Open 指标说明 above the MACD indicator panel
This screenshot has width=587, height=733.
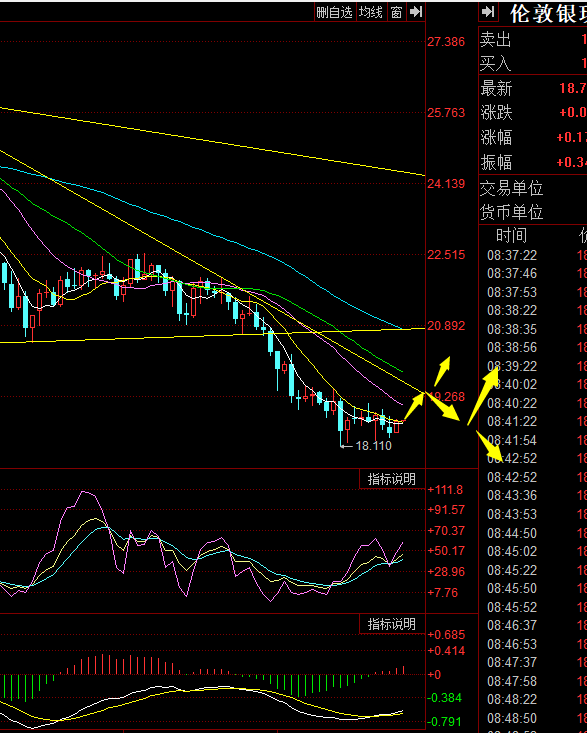[x=392, y=624]
